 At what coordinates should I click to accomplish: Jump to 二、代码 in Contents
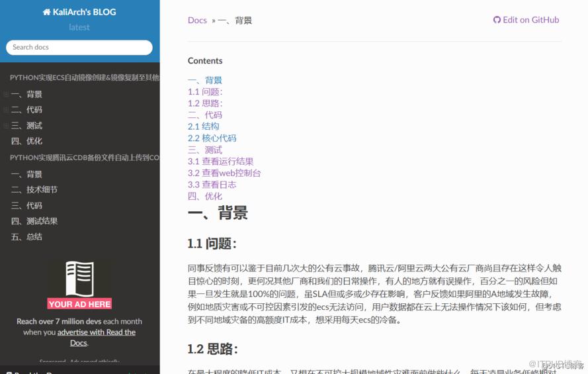click(205, 115)
